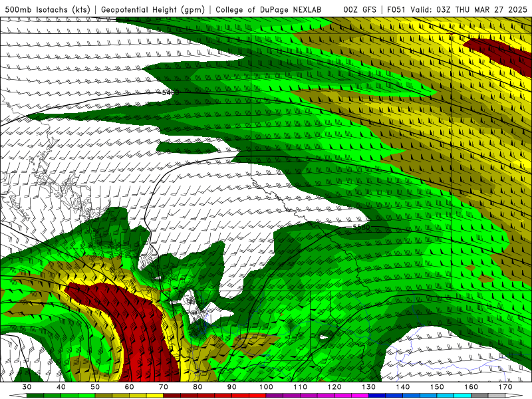Click the 160 value on the color scale

471,387
